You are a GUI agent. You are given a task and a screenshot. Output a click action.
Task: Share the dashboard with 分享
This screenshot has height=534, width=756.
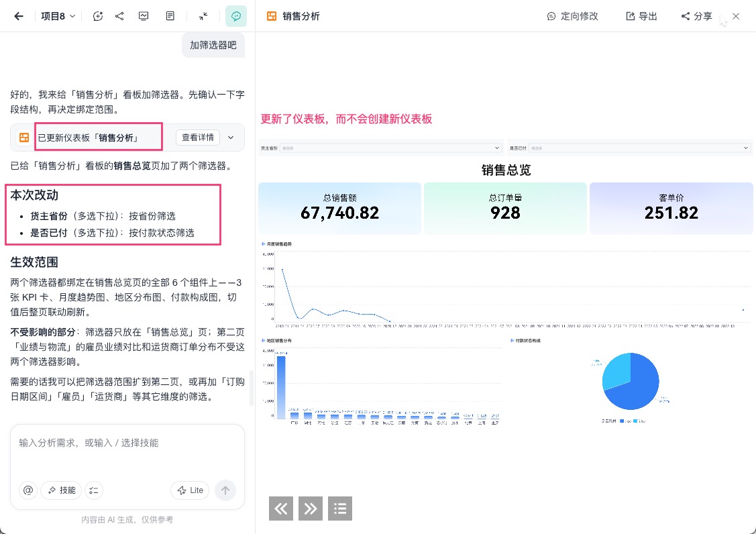pyautogui.click(x=697, y=16)
